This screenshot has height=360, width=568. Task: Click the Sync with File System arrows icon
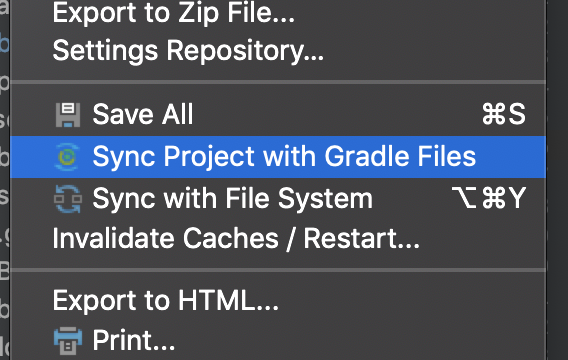pyautogui.click(x=68, y=199)
